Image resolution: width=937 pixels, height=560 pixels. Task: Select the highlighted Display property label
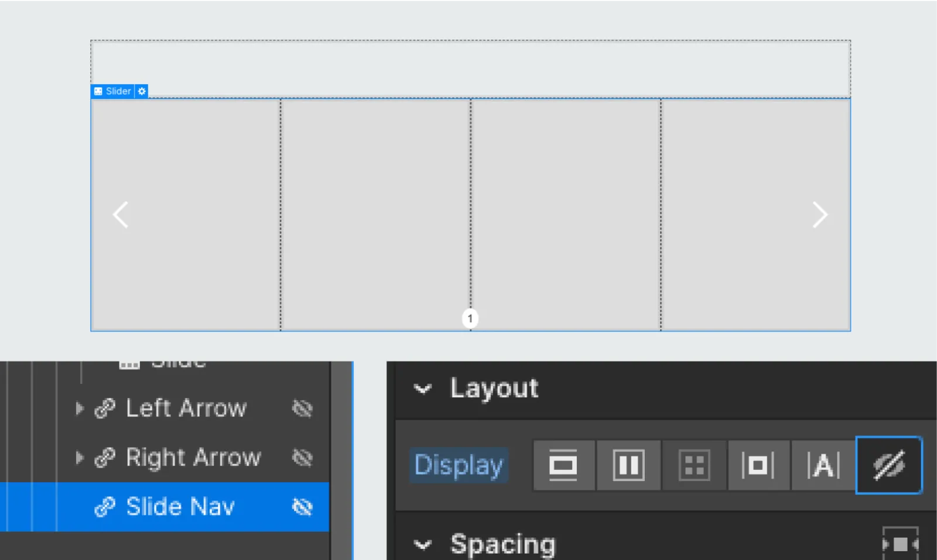(x=459, y=465)
